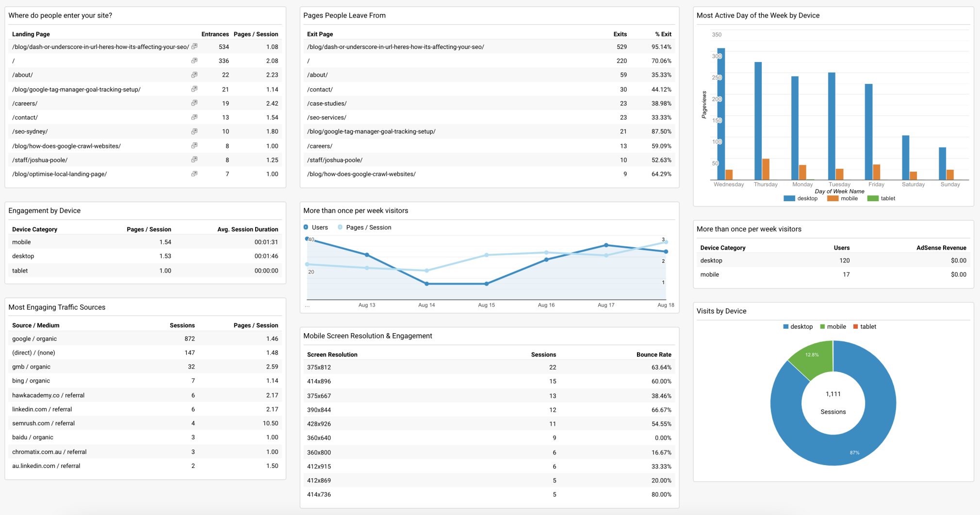This screenshot has width=980, height=515.
Task: Click external link icon for /blog/optimise-local-landing-page/
Action: [195, 173]
